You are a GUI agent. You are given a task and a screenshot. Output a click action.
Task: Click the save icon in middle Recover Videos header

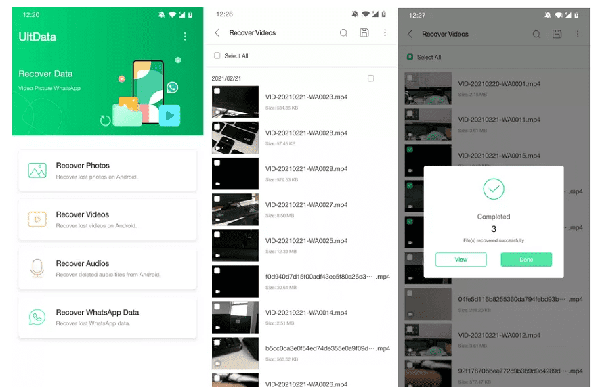pos(364,33)
